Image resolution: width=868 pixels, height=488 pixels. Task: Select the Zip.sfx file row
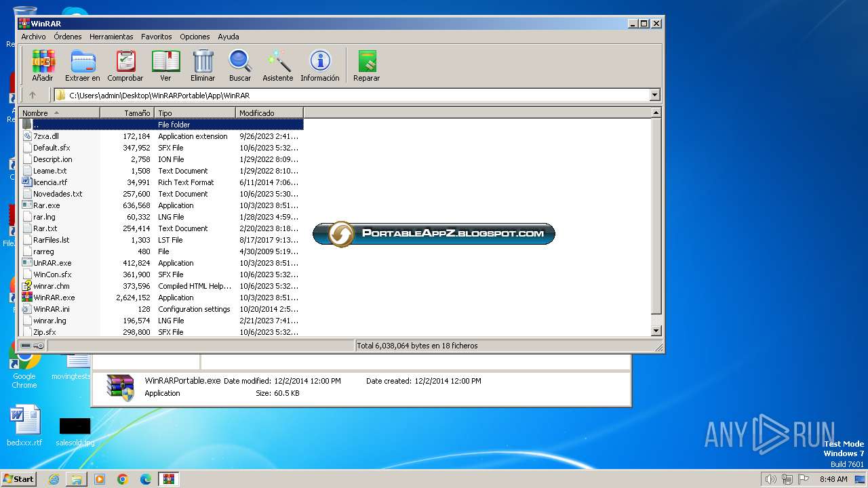pyautogui.click(x=161, y=332)
